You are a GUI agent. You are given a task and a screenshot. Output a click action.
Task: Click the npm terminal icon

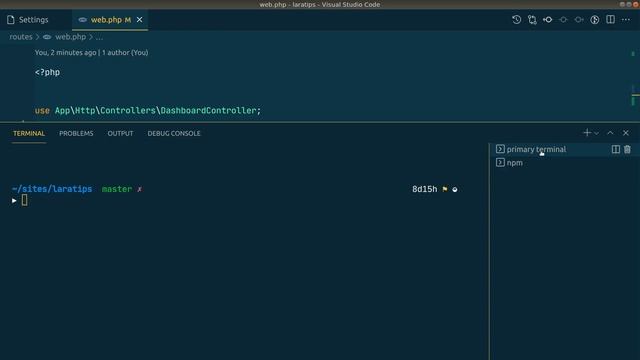point(500,162)
